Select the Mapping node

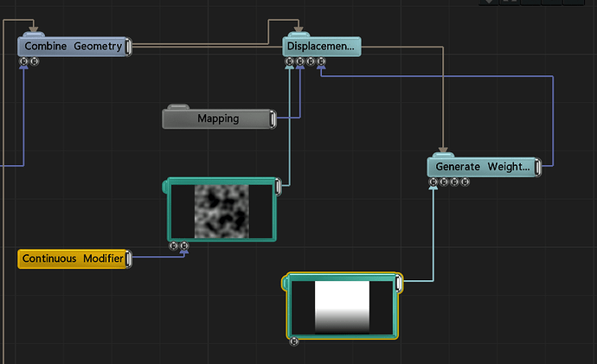pos(217,118)
